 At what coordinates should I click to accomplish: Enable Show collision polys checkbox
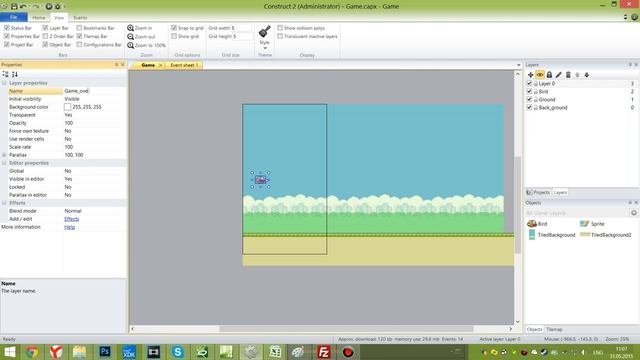pyautogui.click(x=280, y=28)
